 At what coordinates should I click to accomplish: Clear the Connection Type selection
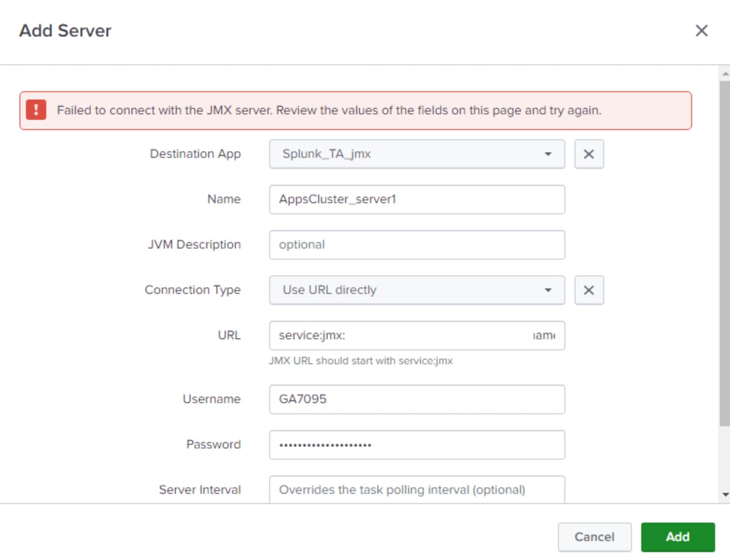click(589, 290)
